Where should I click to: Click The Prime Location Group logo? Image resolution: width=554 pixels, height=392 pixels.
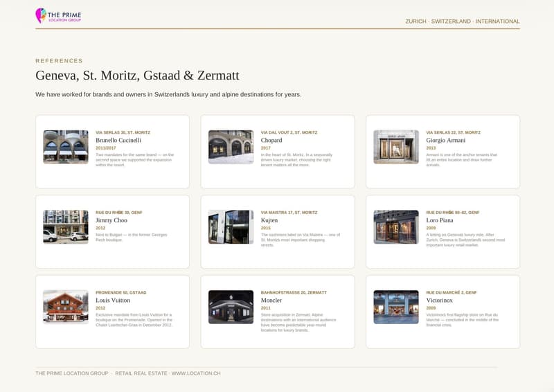(58, 16)
